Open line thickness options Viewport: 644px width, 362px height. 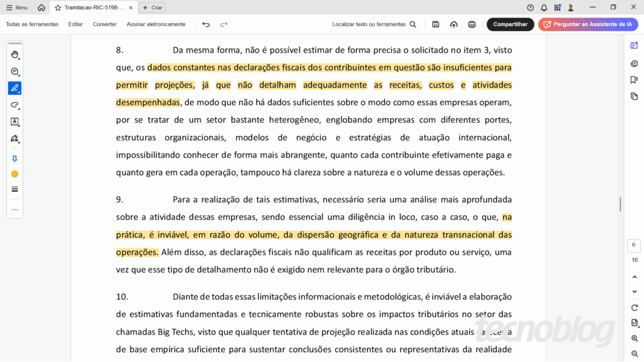pos(15,190)
